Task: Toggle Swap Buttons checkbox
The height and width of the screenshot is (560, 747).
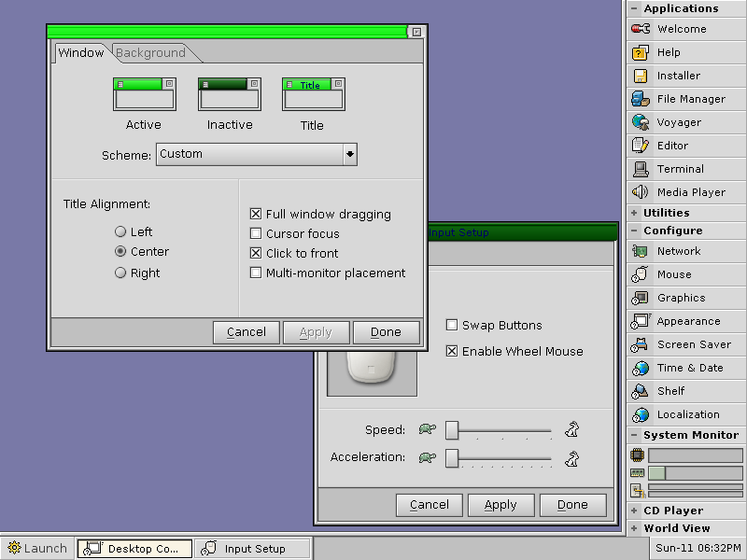Action: tap(452, 325)
